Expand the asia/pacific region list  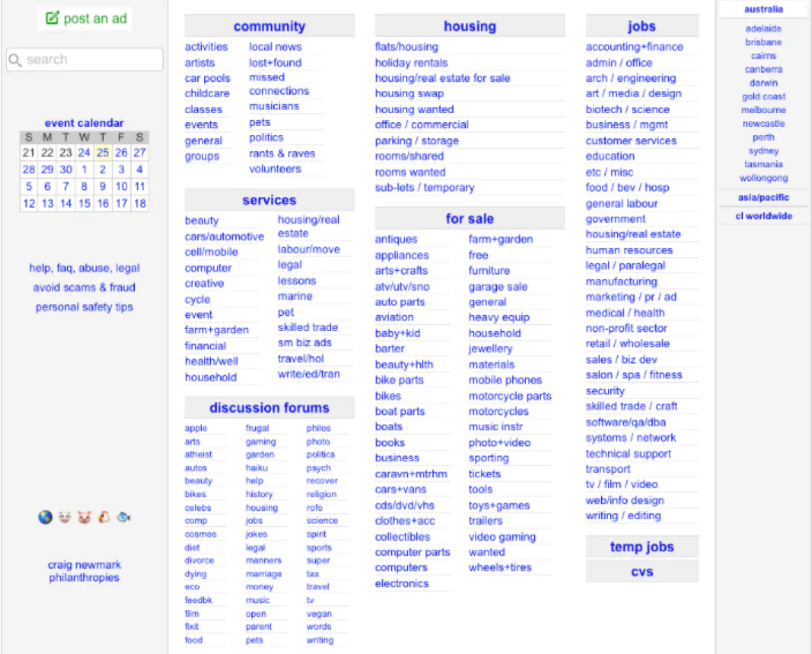pos(763,198)
